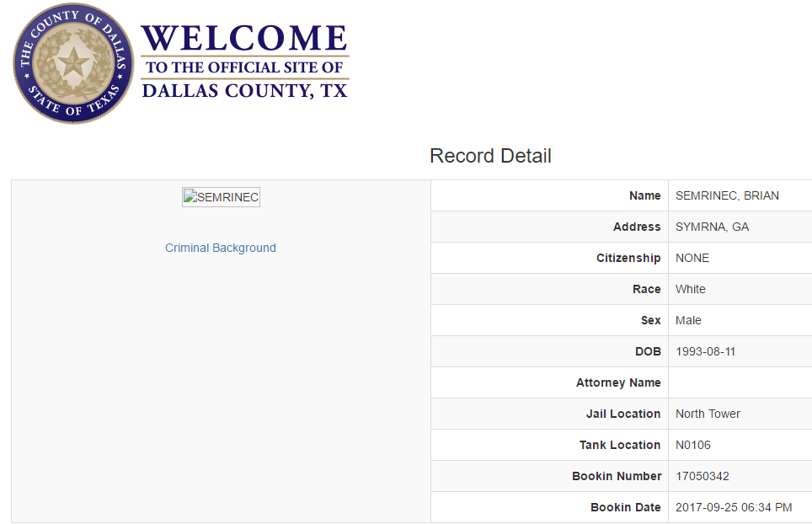Select the Bookin Number field label
This screenshot has width=812, height=524.
tap(617, 476)
